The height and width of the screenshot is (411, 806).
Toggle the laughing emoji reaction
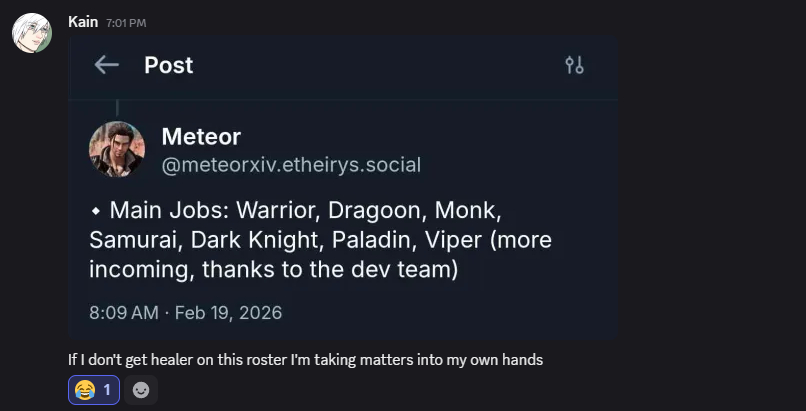(94, 391)
